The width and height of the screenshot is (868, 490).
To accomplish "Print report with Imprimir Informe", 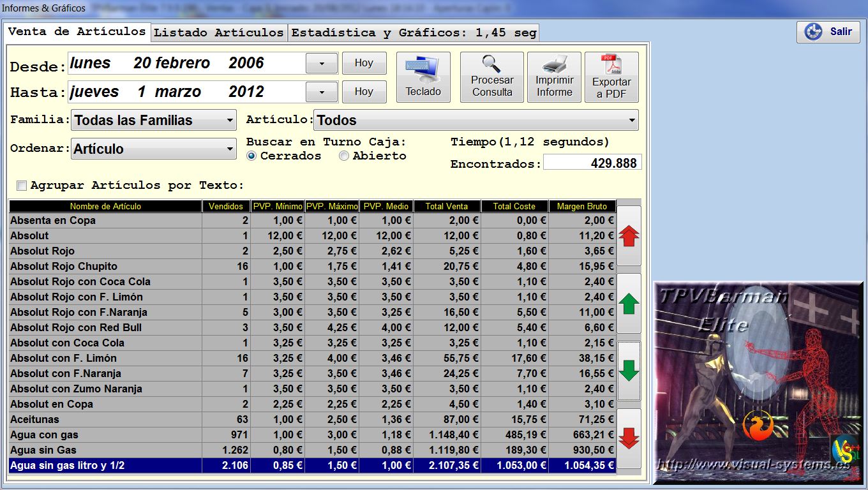I will 554,77.
